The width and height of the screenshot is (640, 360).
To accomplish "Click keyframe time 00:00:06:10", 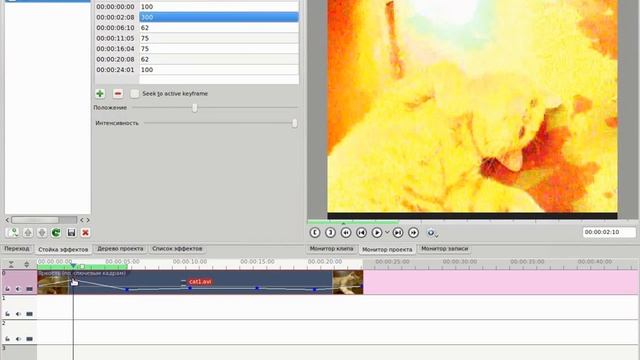I will point(116,28).
